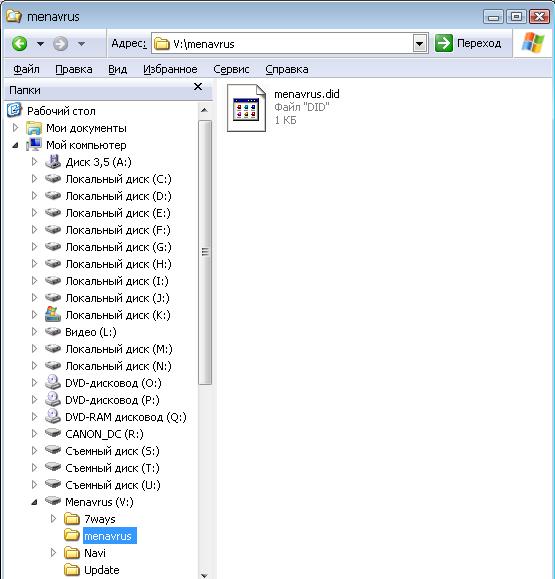
Task: Click the DVD-дисковод (P:) disc icon
Action: point(53,399)
